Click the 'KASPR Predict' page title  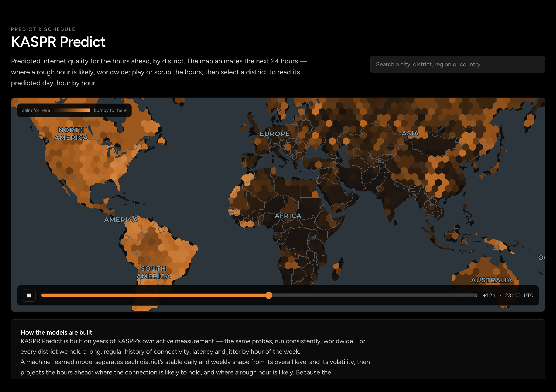(58, 42)
